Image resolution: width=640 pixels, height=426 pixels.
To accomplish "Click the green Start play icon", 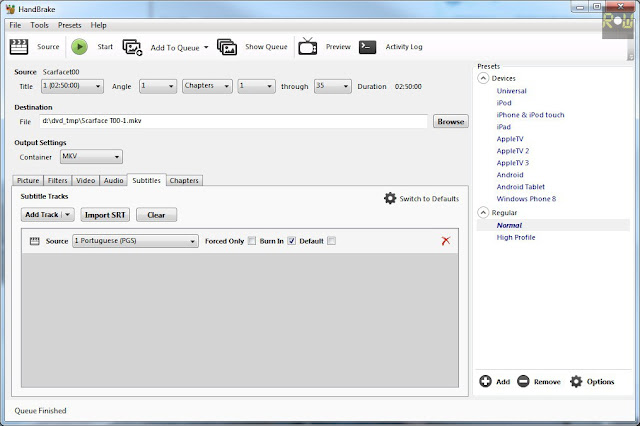I will (x=80, y=47).
